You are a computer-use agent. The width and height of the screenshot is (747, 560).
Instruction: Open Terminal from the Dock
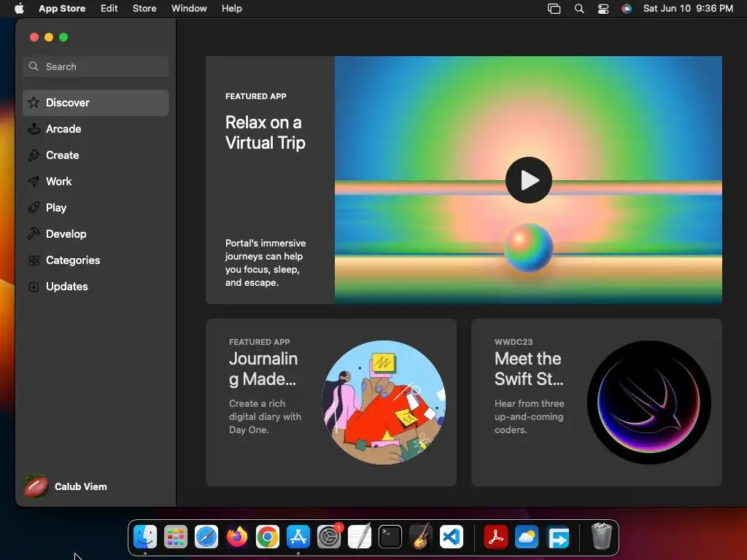point(390,537)
